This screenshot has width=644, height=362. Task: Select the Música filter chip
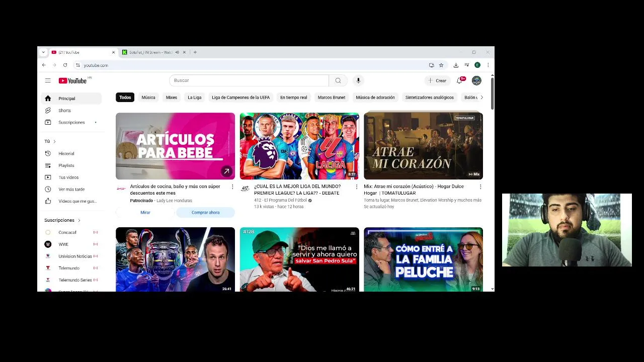tap(148, 98)
